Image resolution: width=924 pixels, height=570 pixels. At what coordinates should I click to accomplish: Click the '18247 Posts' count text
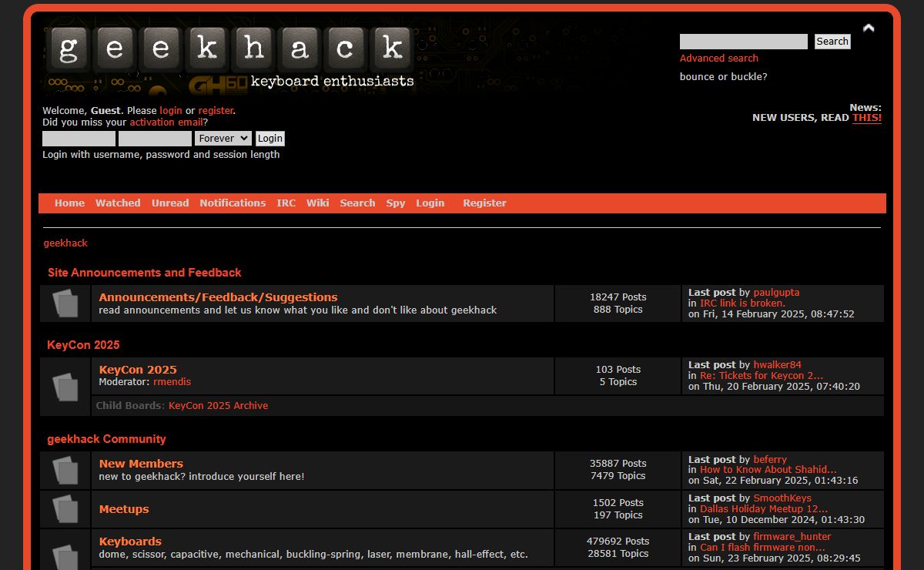click(618, 297)
